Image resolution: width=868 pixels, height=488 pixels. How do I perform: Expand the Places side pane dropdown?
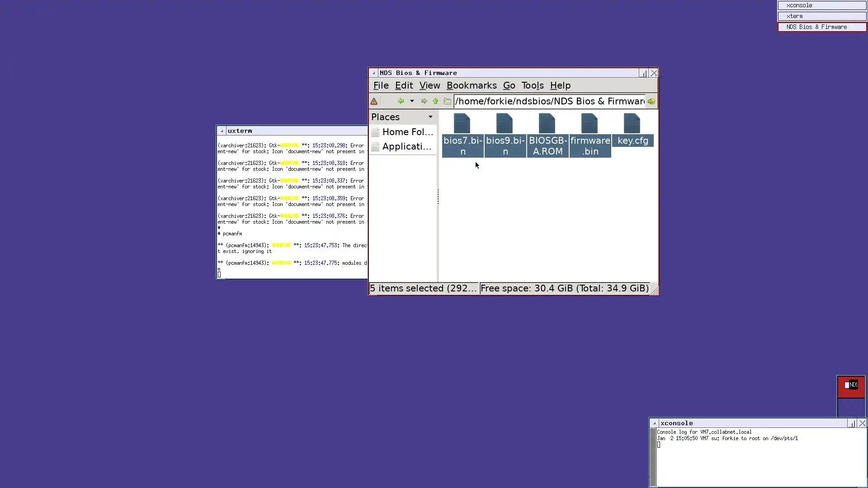(x=430, y=117)
